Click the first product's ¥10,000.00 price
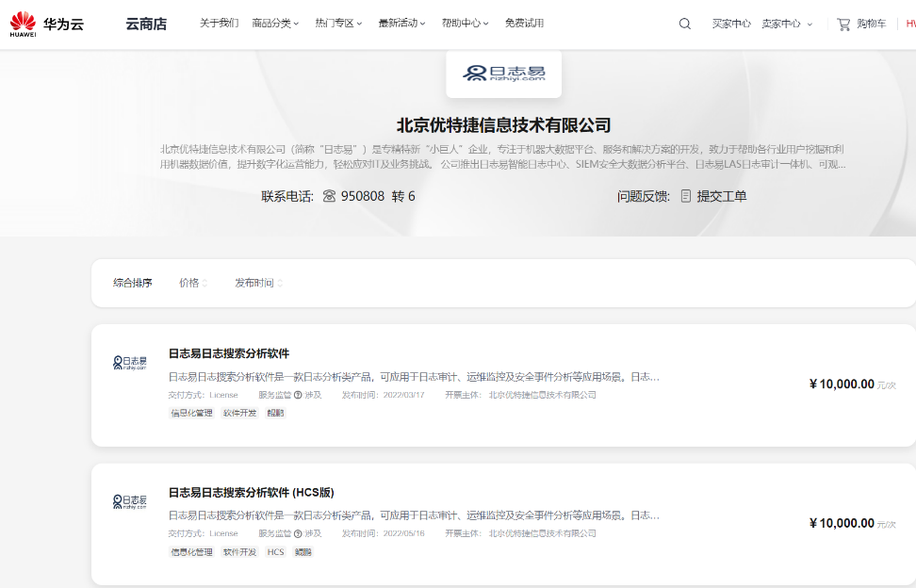The width and height of the screenshot is (916, 588). [842, 384]
